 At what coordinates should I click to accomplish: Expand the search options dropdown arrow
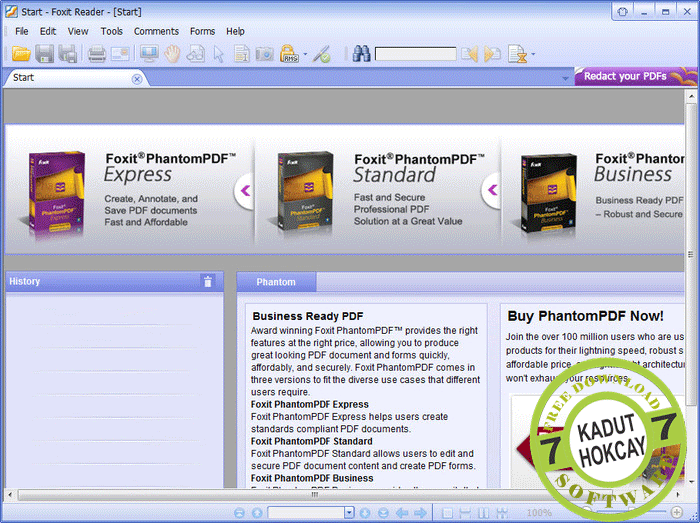click(533, 54)
